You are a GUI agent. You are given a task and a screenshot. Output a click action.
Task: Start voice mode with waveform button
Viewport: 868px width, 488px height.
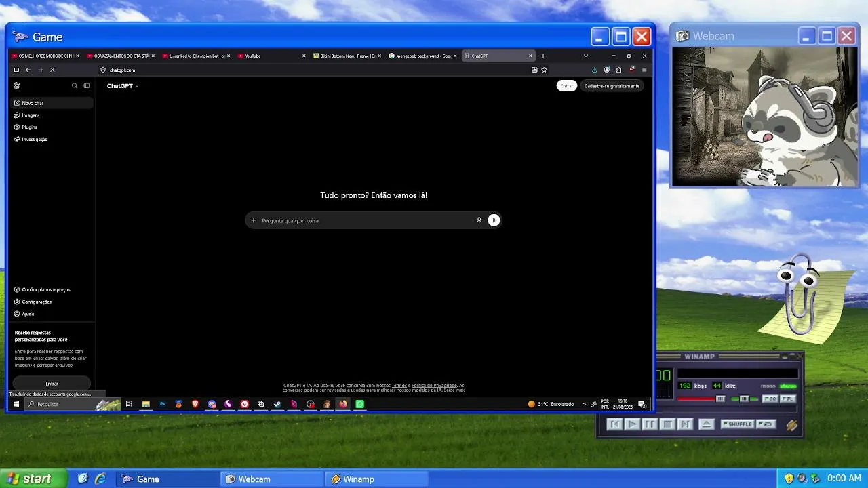click(494, 220)
